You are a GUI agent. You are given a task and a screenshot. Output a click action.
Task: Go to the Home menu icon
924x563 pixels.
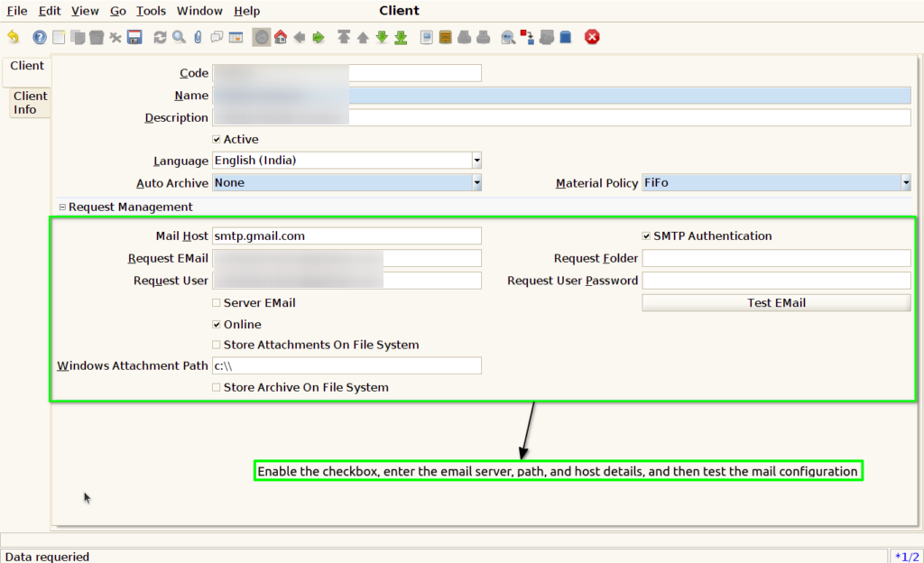click(x=281, y=37)
